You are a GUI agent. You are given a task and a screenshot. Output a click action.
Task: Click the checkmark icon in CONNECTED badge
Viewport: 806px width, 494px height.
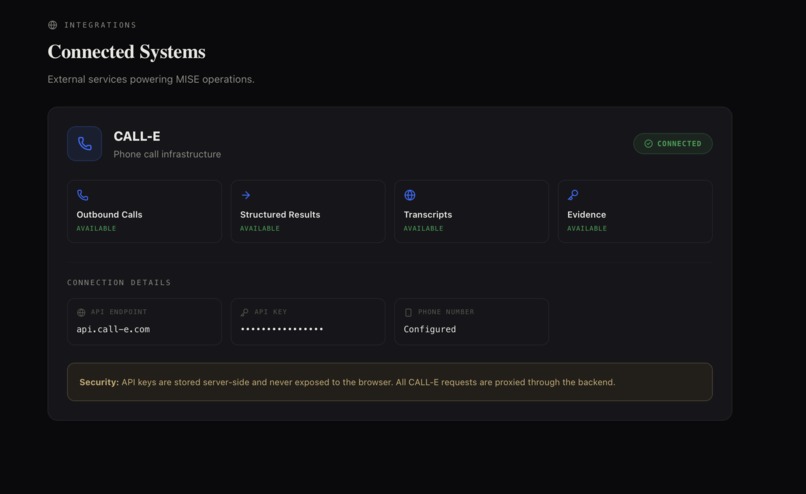tap(648, 143)
